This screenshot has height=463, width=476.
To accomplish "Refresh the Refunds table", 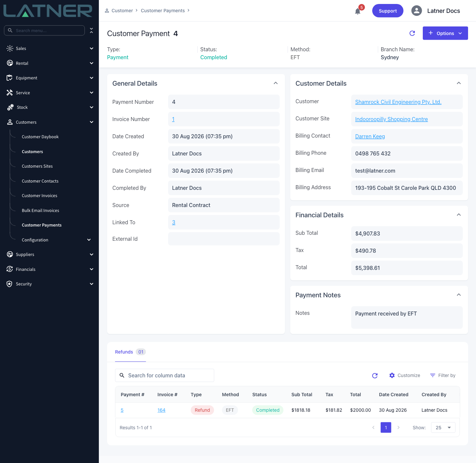I will [x=375, y=375].
